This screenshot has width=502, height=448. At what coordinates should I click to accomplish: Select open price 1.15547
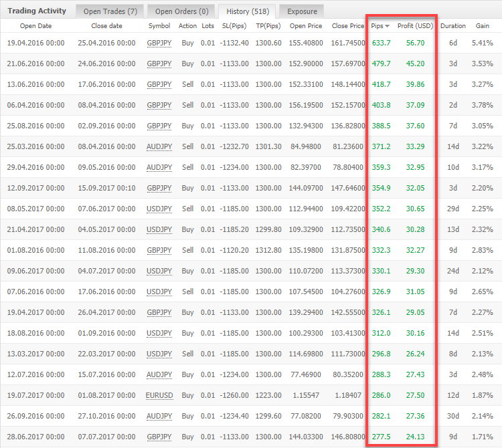coord(306,396)
